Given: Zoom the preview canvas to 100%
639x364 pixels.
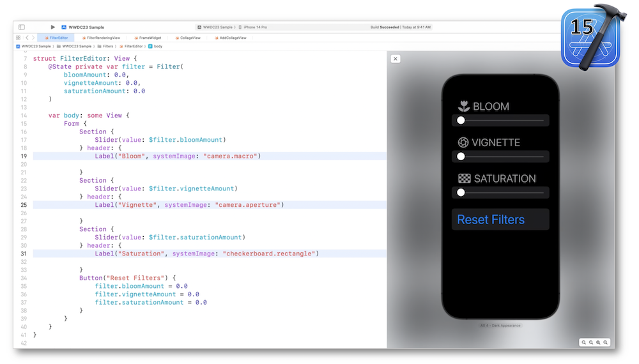Looking at the screenshot, I should (591, 342).
